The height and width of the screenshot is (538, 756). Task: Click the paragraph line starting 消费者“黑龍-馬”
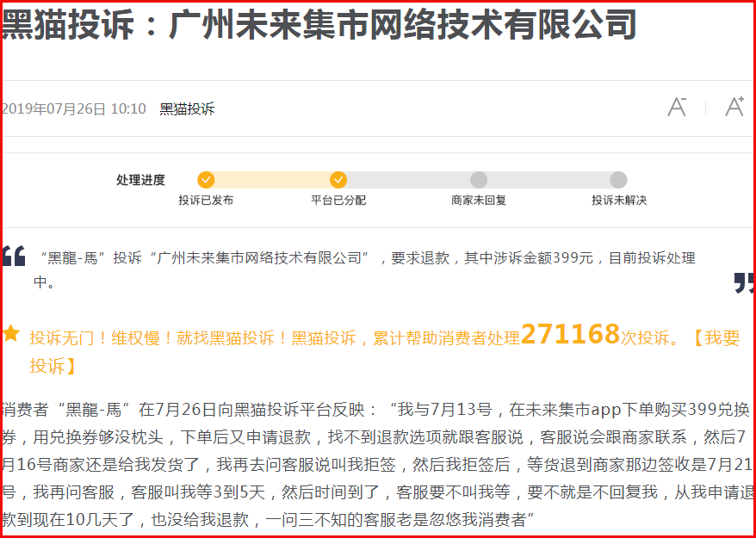point(376,411)
